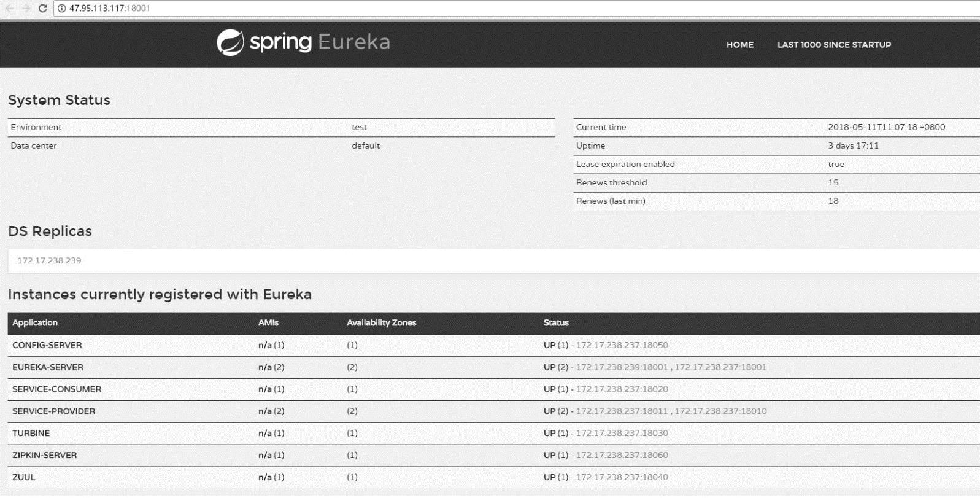Click the Availability Zones column header
The image size is (980, 498).
pos(381,323)
